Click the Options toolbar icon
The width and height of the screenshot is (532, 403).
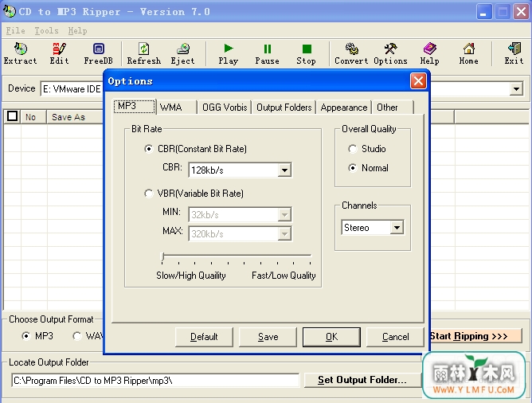390,53
